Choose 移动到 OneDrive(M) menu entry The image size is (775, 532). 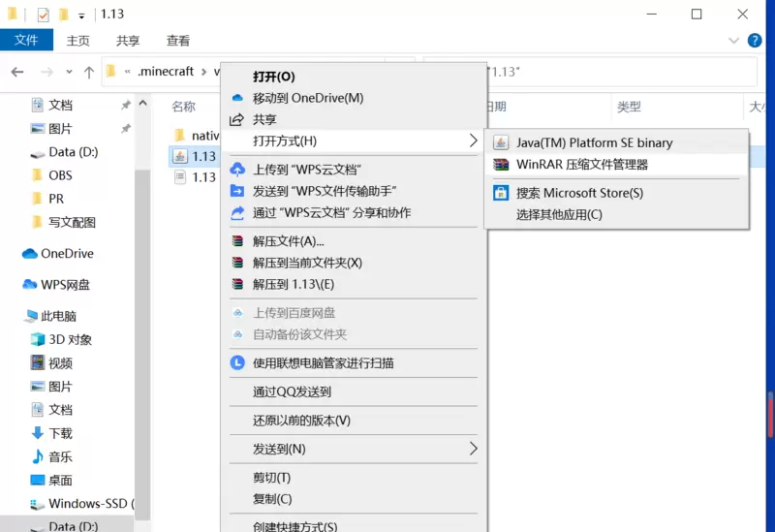tap(354, 98)
